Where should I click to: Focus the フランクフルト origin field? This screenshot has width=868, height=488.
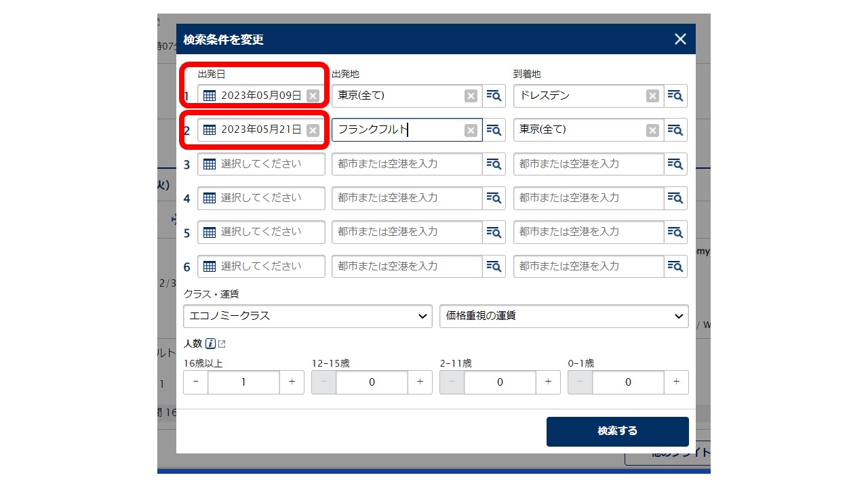point(407,129)
